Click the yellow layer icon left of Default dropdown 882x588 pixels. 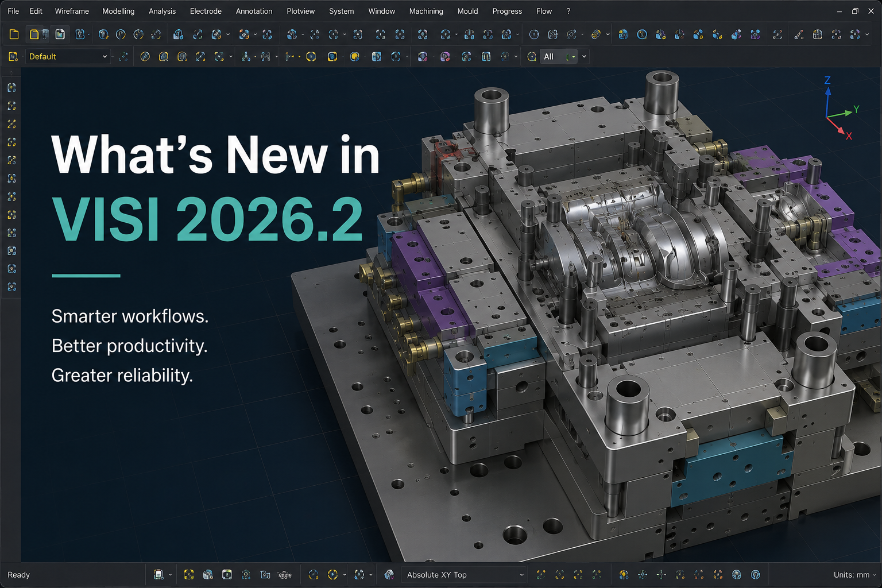(13, 56)
